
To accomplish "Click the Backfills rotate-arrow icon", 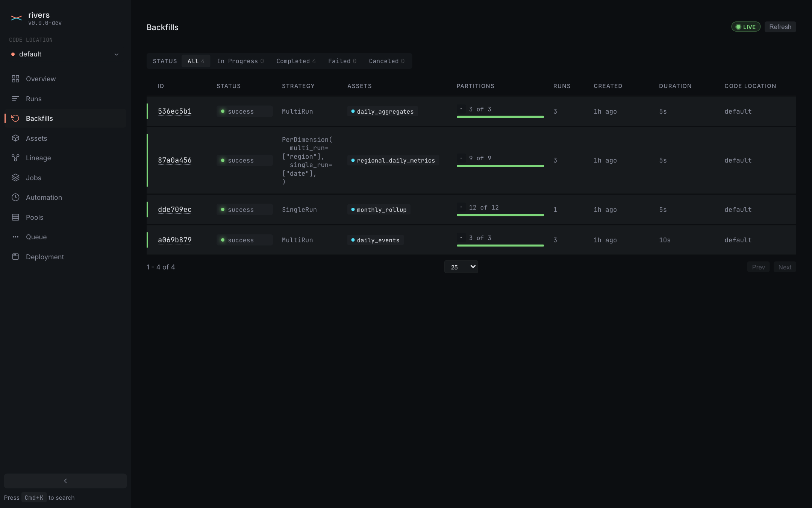I will tap(15, 119).
